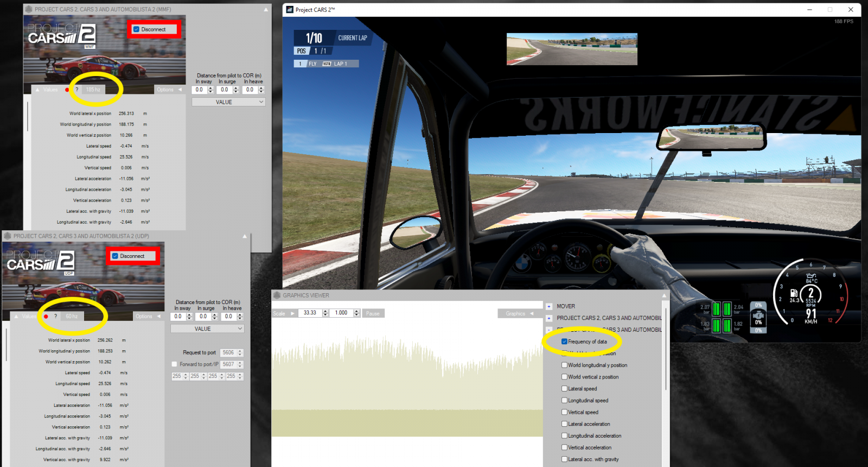The height and width of the screenshot is (467, 868).
Task: Click the fuel gauge icon in game HUD
Action: point(794,293)
